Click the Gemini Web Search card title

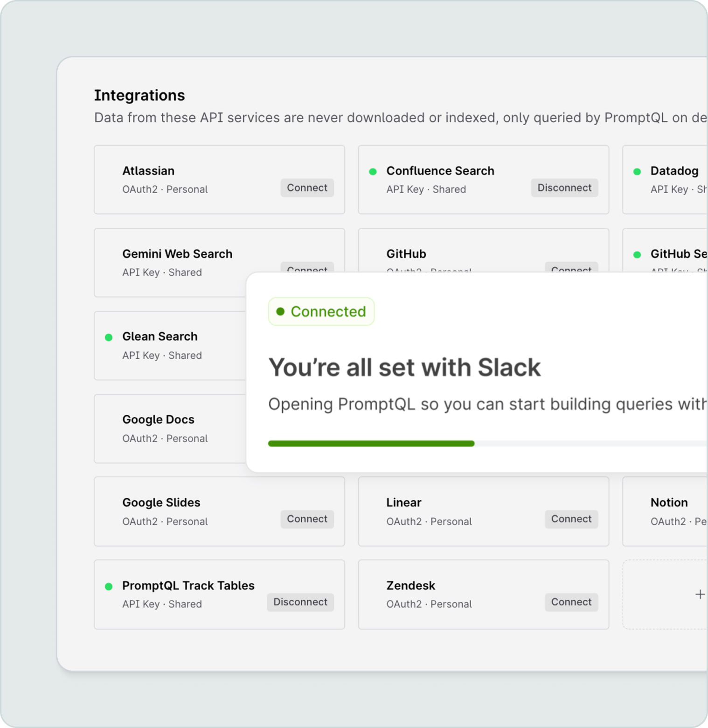[x=177, y=254]
